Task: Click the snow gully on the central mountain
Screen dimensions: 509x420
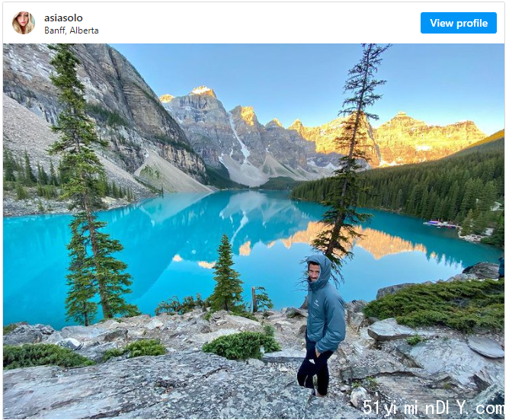Action: click(239, 140)
